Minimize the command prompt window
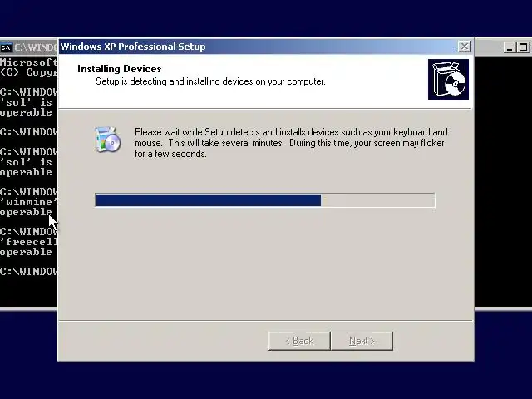The height and width of the screenshot is (399, 532). pos(510,47)
